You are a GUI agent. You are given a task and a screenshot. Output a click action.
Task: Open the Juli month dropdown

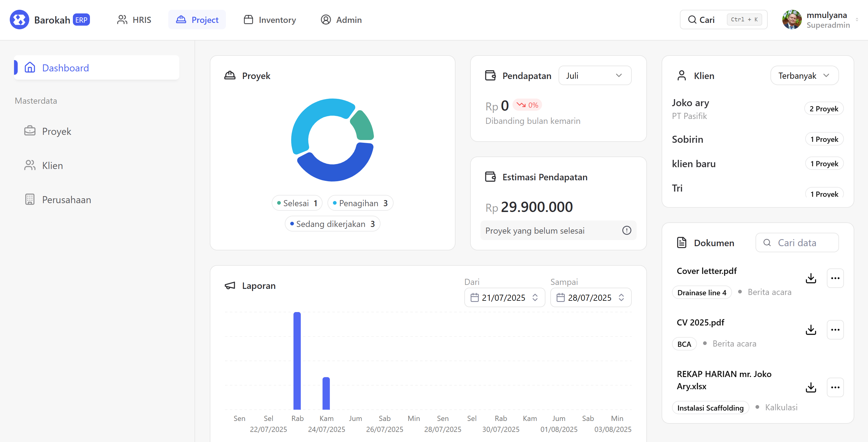595,76
